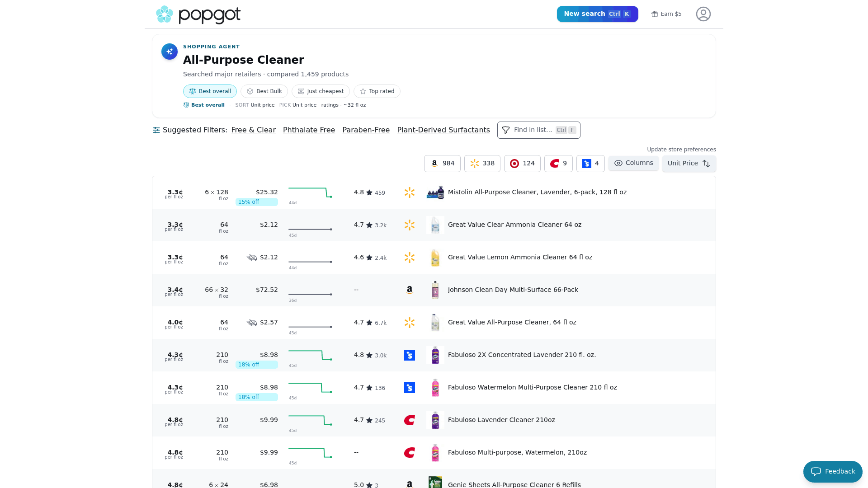868x488 pixels.
Task: Click Johnson Clean Day price history chart
Action: tap(310, 294)
